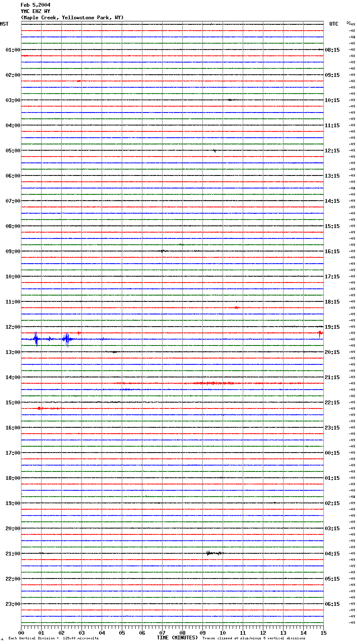357x644 pixels.
Task: Click minute tick label '10' on bottom axis
Action: tap(223, 633)
